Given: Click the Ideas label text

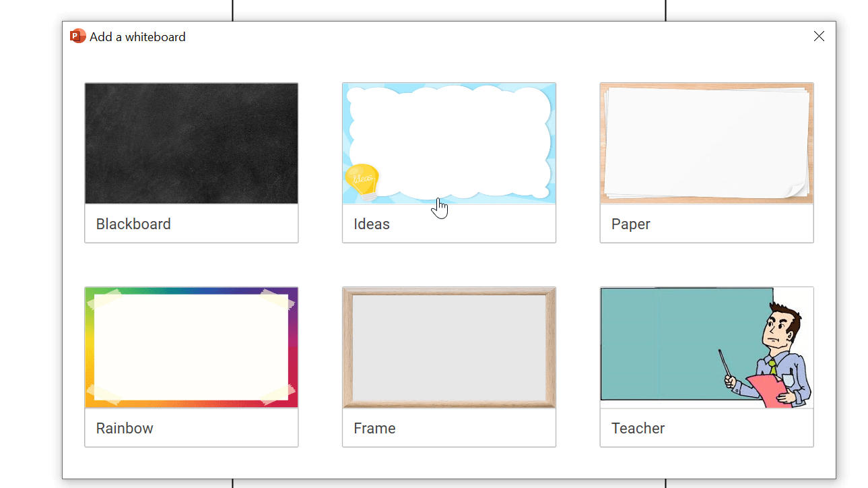Looking at the screenshot, I should pyautogui.click(x=371, y=223).
